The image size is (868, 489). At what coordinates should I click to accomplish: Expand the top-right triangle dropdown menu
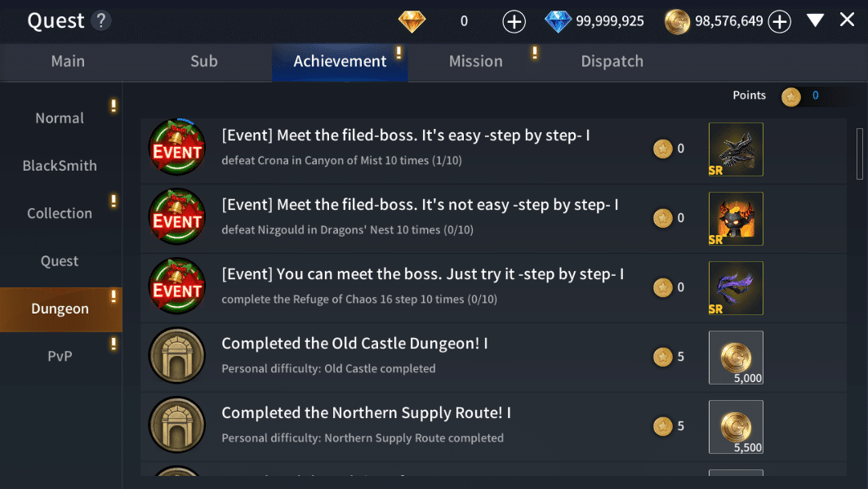[815, 21]
